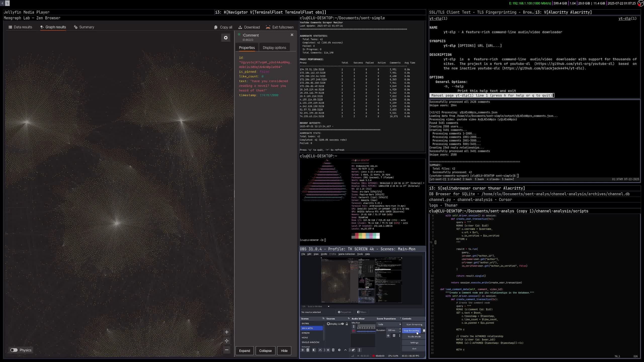
Task: Open the OBS Tools menu
Action: 360,254
